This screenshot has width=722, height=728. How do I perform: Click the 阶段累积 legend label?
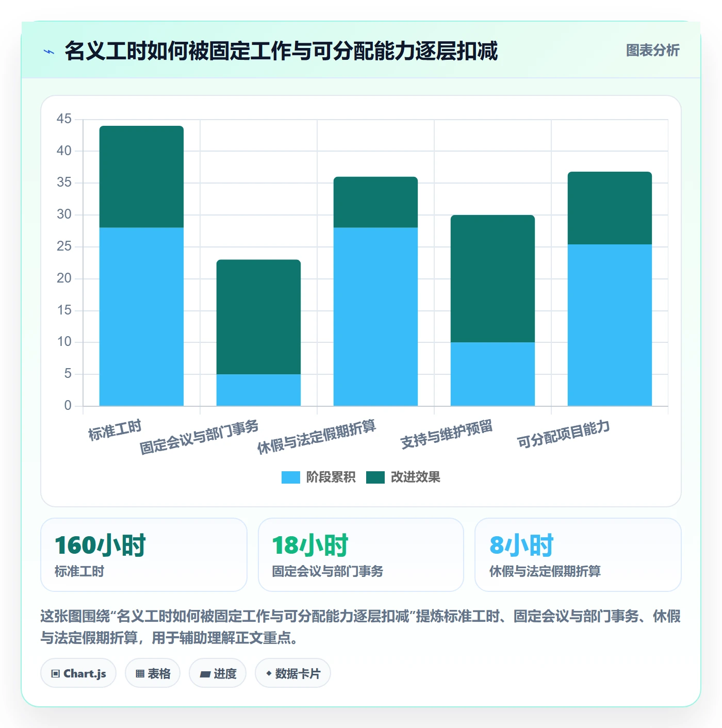click(331, 477)
